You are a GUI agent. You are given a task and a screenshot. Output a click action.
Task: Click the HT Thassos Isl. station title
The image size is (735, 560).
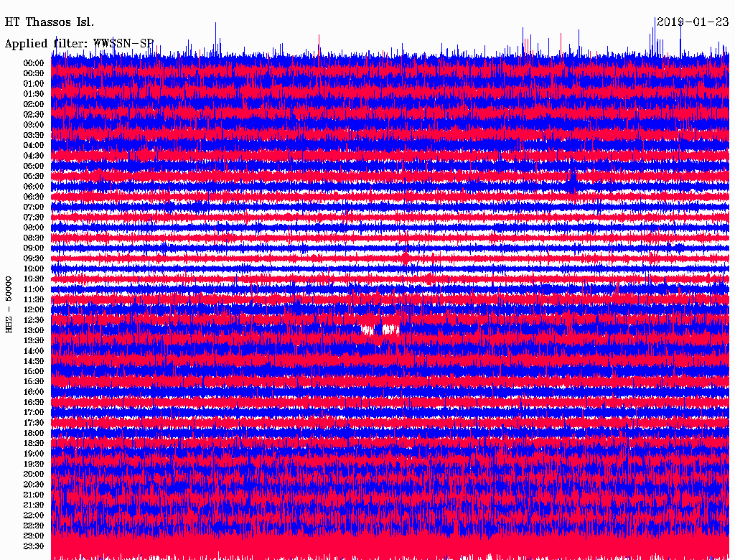tap(50, 22)
